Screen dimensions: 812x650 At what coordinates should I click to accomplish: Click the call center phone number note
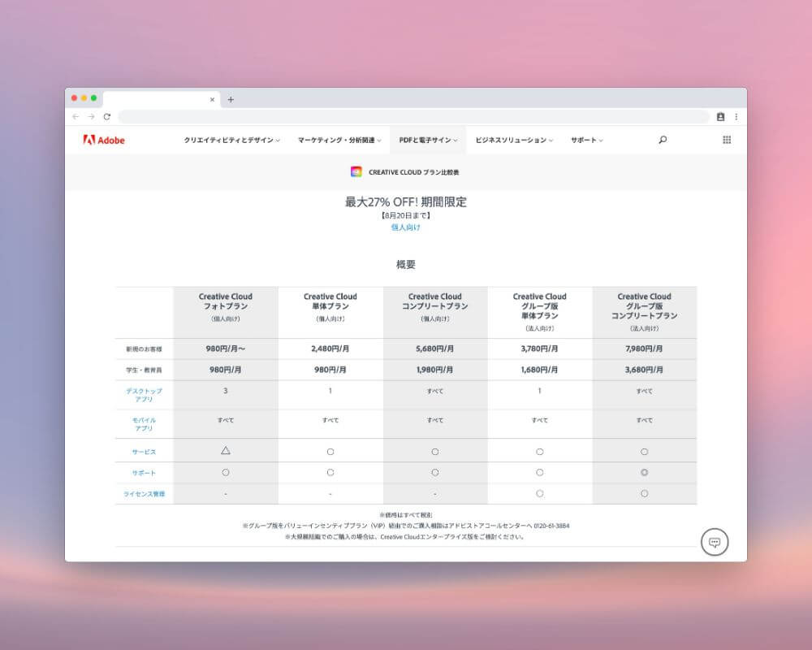click(x=406, y=526)
